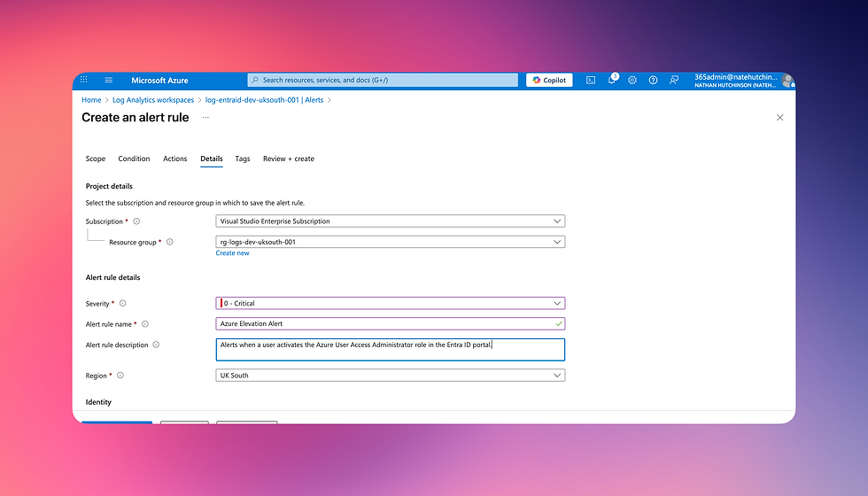Viewport: 868px width, 496px height.
Task: Click the Copilot button
Action: point(549,81)
